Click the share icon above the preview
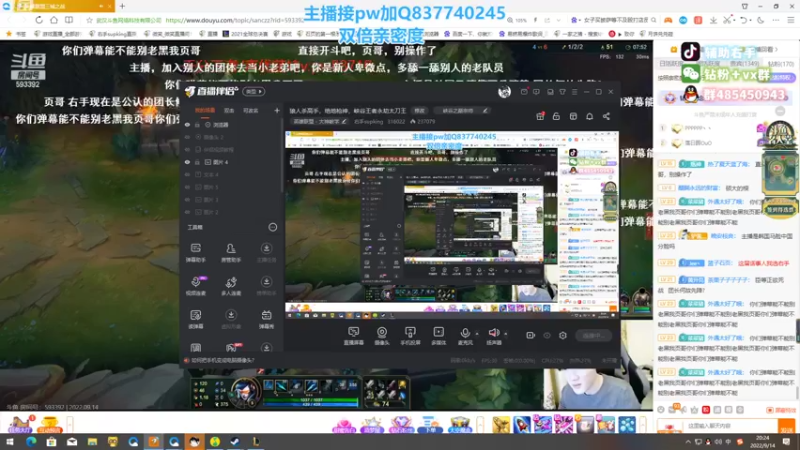800x450 pixels. pyautogui.click(x=606, y=116)
